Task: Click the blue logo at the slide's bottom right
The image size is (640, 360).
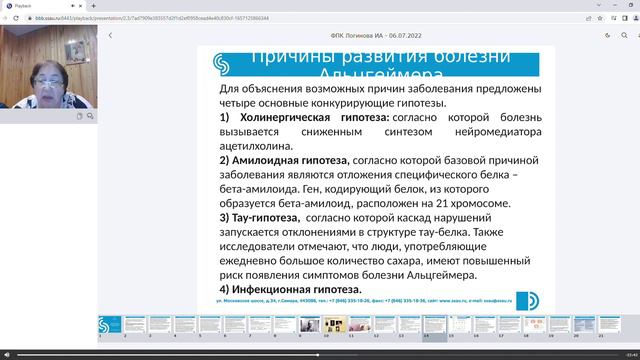Action: (x=527, y=301)
